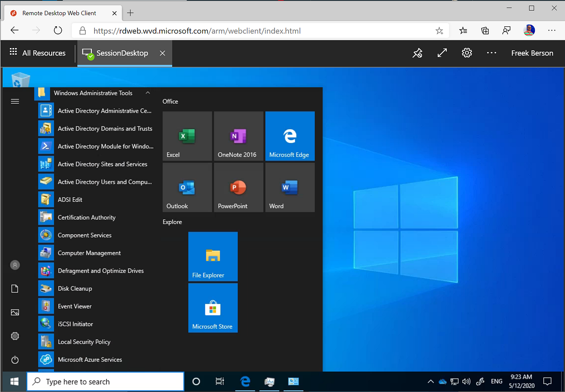Open the web client settings gear
The width and height of the screenshot is (565, 392).
(467, 53)
